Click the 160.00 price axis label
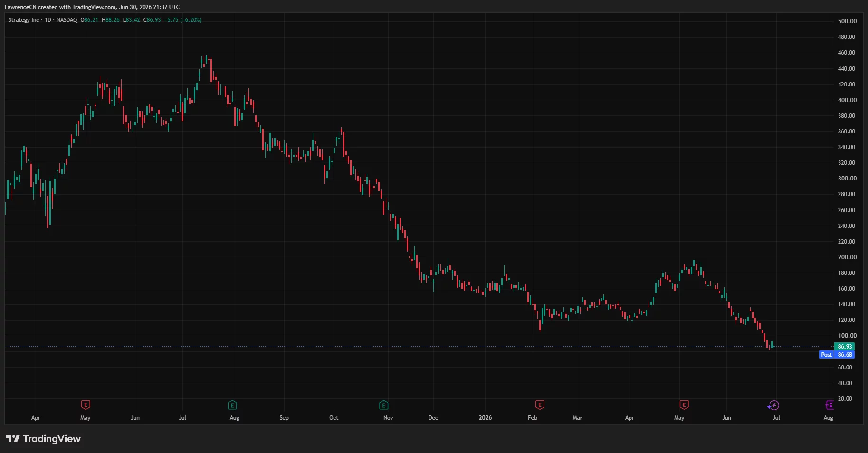 click(846, 289)
